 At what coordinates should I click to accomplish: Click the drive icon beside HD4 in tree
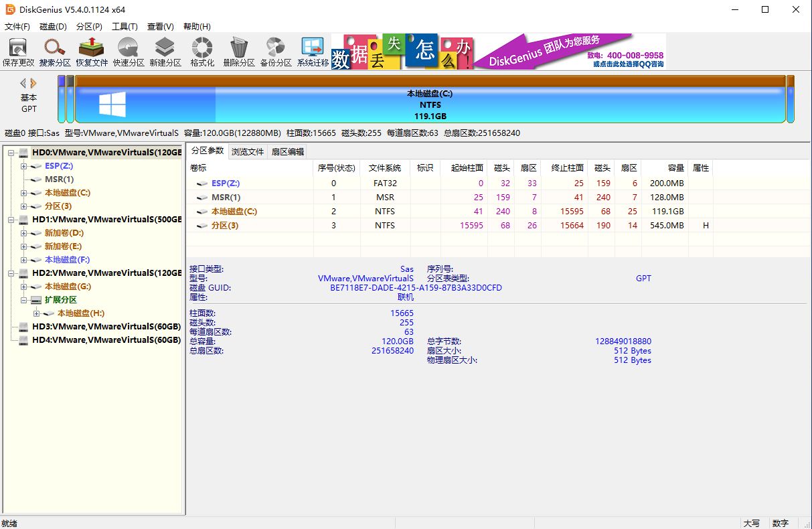pyautogui.click(x=23, y=340)
